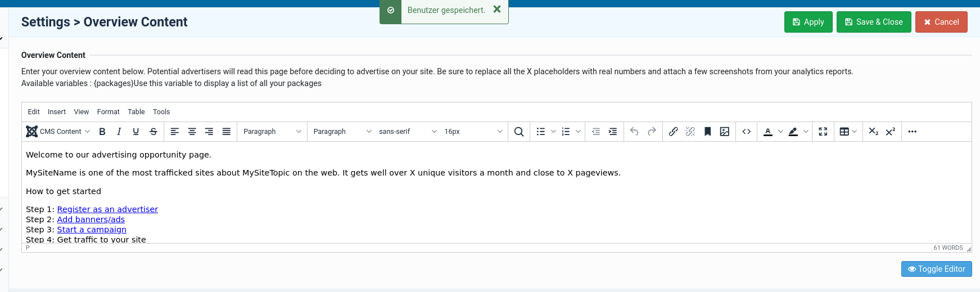
Task: Align text right
Action: click(x=209, y=132)
